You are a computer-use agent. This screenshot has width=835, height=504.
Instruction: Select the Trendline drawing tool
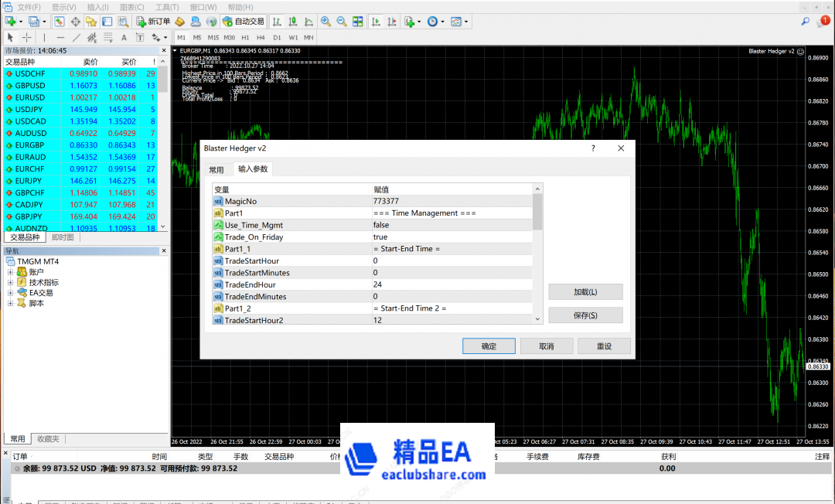click(x=76, y=37)
